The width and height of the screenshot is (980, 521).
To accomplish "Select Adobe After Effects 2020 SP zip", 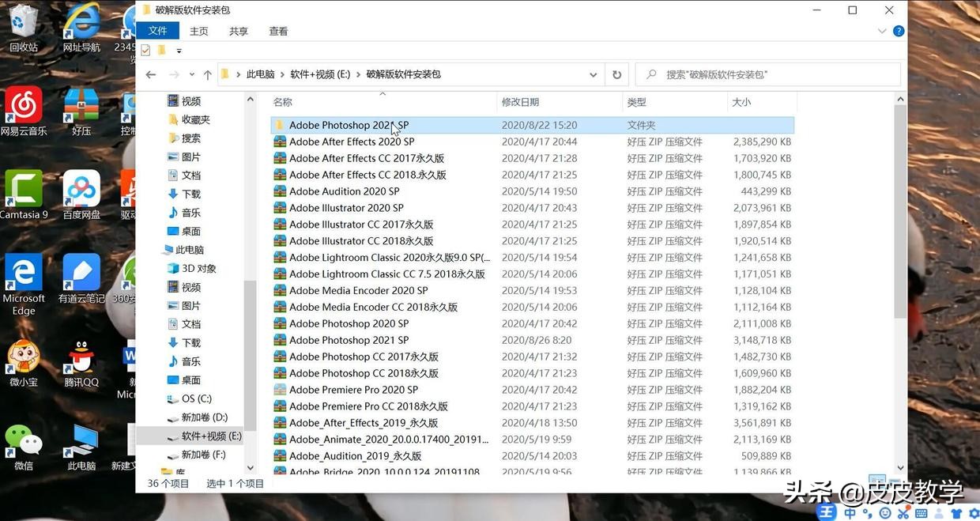I will (532, 142).
